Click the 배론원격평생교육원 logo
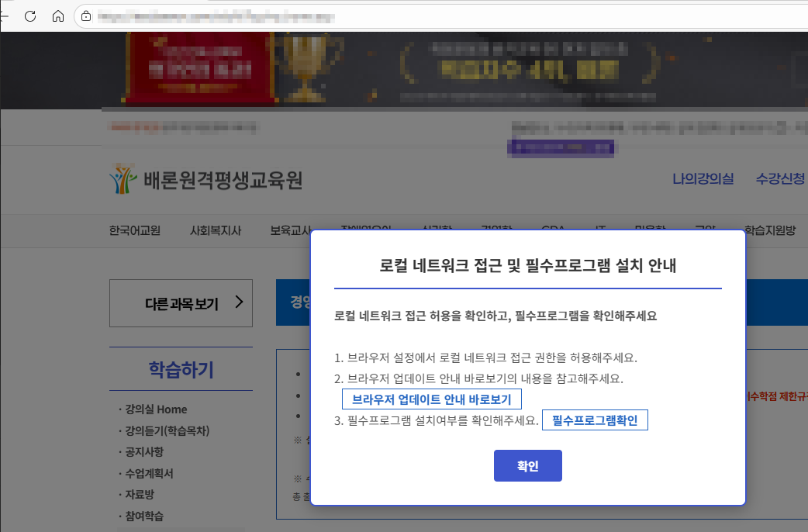The height and width of the screenshot is (532, 808). coord(206,179)
